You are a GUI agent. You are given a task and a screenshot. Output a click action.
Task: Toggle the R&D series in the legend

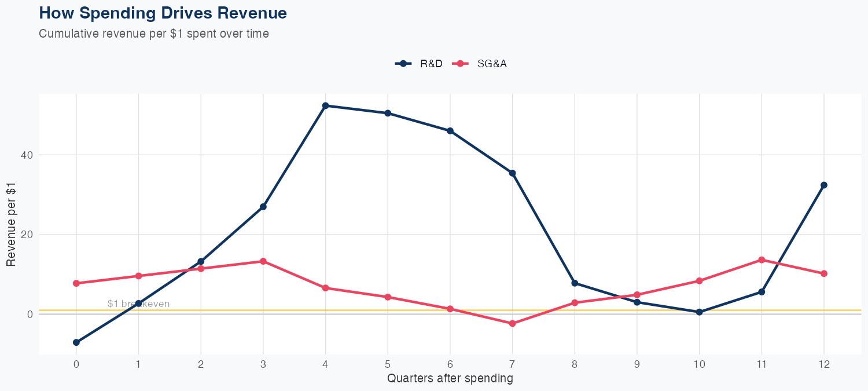tap(431, 64)
